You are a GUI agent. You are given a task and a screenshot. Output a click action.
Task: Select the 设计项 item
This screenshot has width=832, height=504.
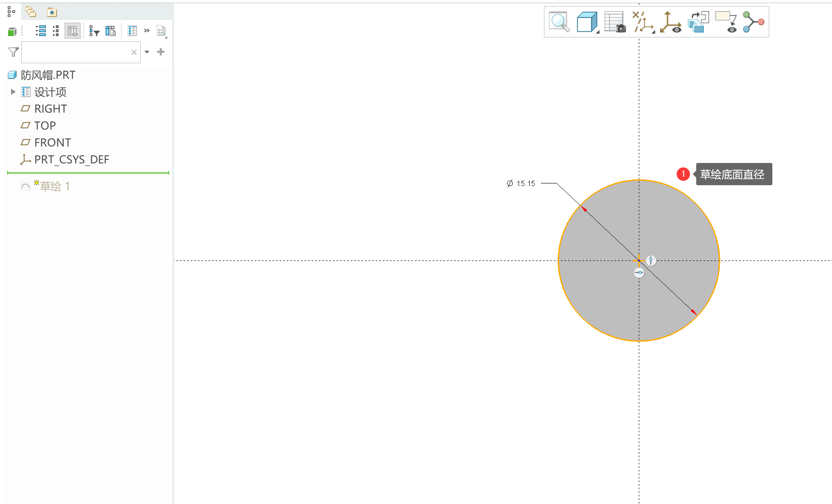44,92
